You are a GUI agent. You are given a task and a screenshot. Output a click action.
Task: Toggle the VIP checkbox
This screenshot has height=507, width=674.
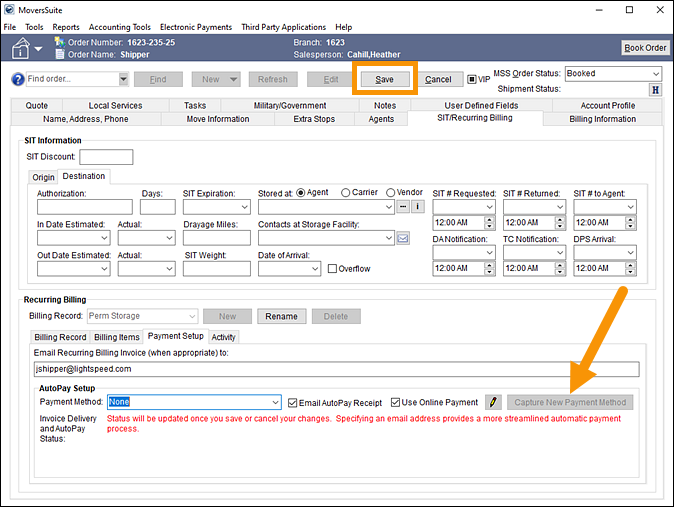coord(473,79)
